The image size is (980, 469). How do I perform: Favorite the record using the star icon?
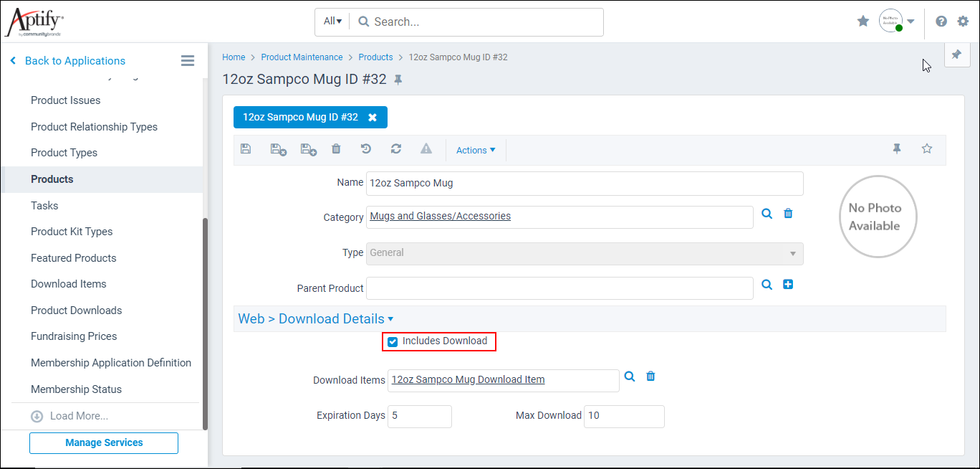pos(926,148)
